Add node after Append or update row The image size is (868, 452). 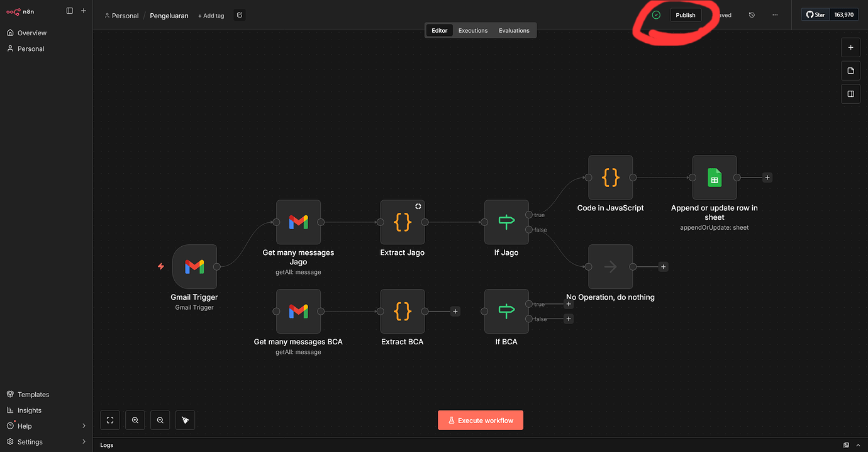point(767,178)
